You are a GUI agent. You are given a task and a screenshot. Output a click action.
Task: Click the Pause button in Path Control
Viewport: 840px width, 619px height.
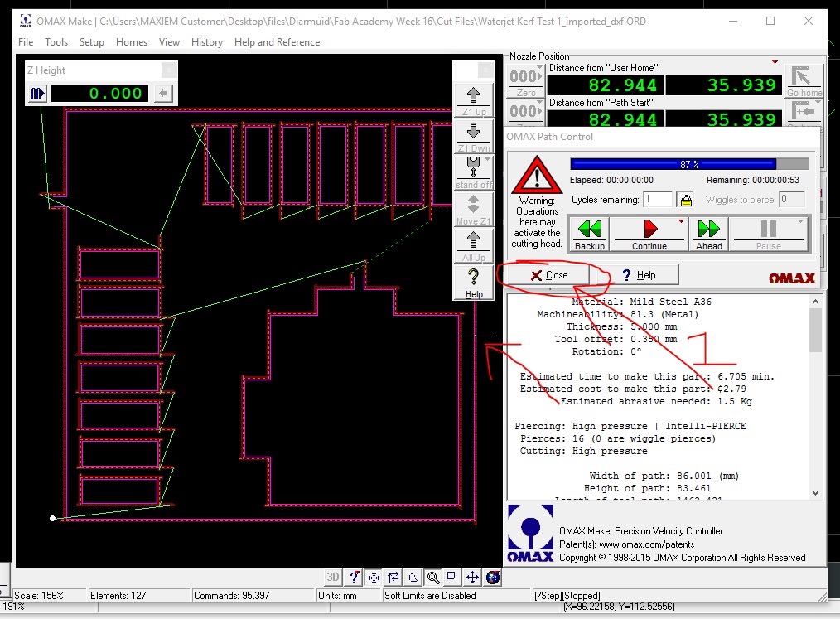[768, 235]
